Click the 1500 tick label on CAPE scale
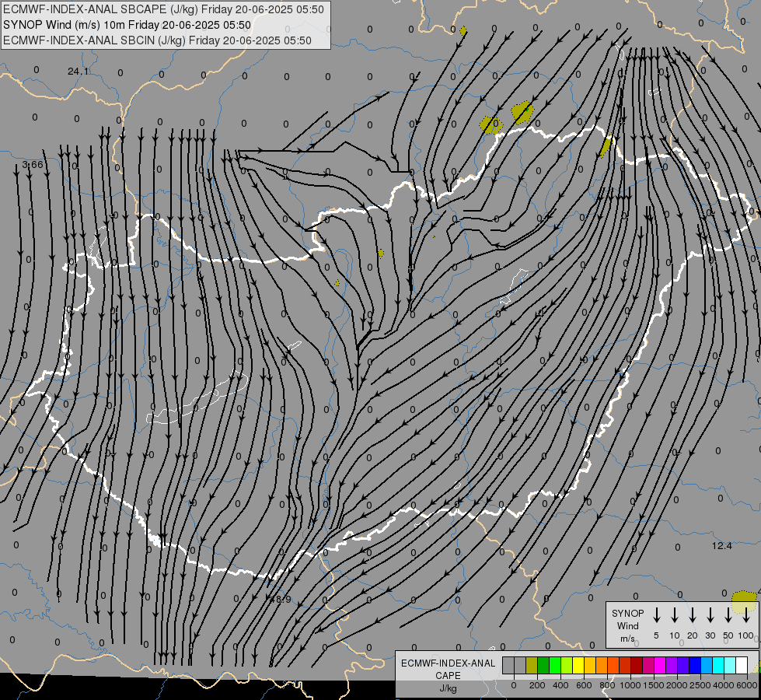 point(654,685)
